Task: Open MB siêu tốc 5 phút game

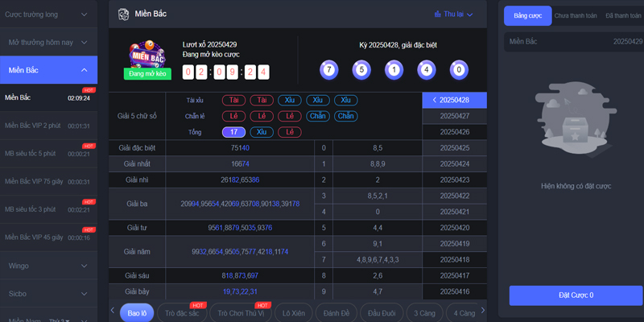Action: coord(48,154)
